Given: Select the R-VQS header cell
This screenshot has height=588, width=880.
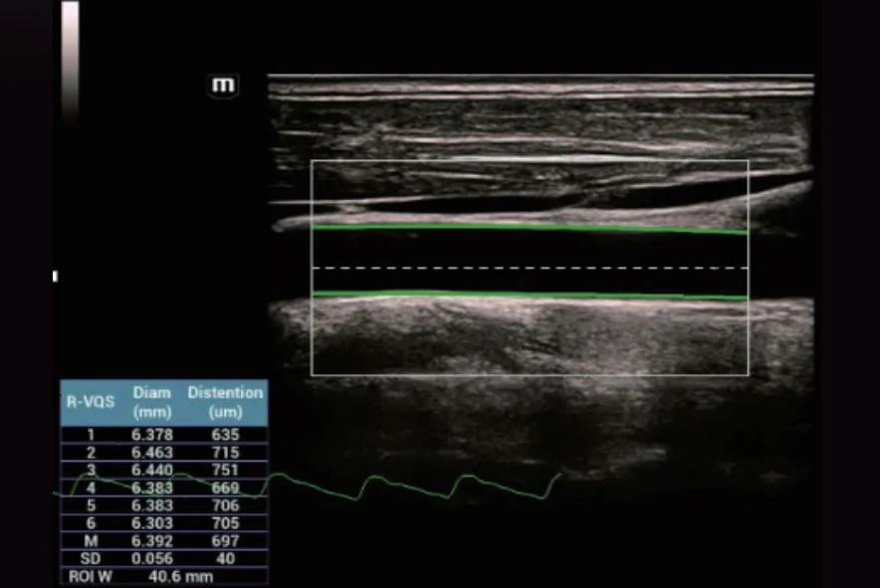Looking at the screenshot, I should 91,402.
